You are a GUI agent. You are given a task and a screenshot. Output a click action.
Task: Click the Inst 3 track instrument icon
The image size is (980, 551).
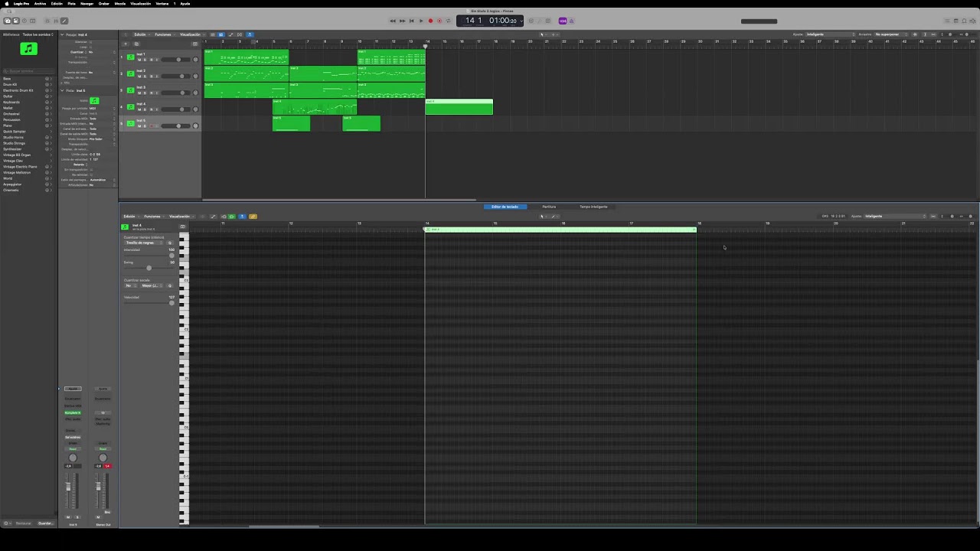coord(130,90)
